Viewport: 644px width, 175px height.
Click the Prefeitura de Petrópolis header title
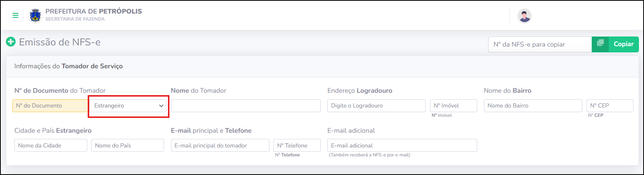point(93,11)
